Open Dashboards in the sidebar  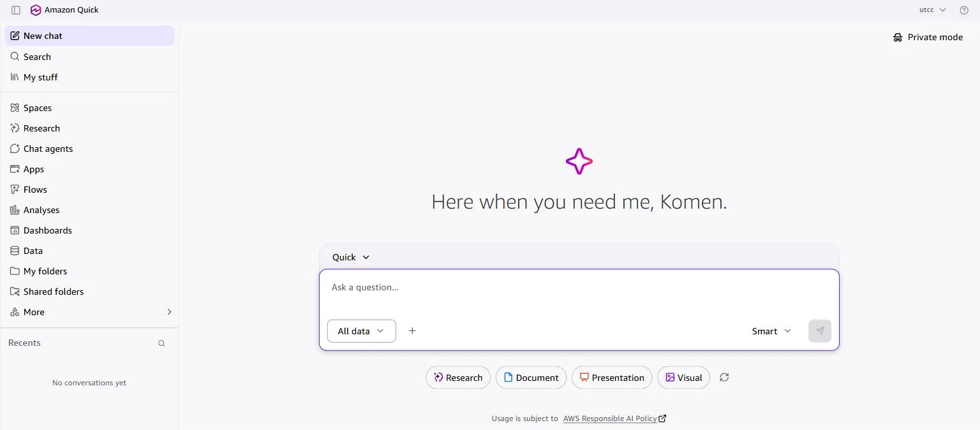[89, 230]
